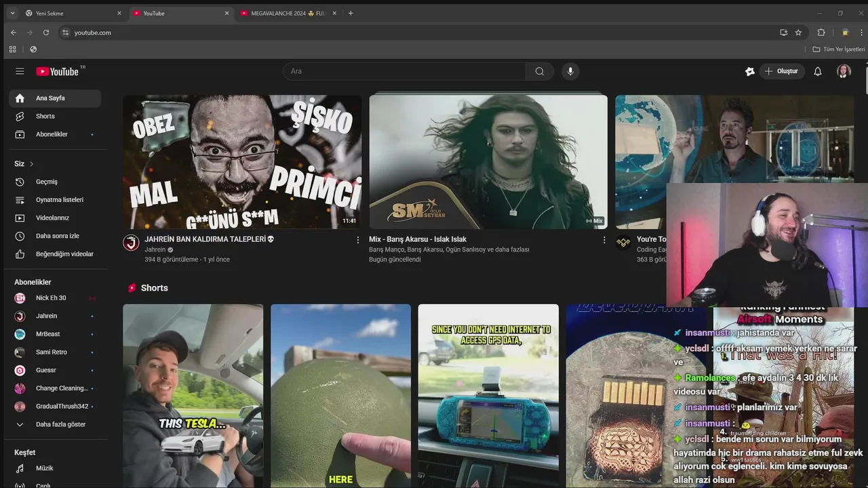
Task: Bookmark this page with the star icon
Action: pos(798,33)
